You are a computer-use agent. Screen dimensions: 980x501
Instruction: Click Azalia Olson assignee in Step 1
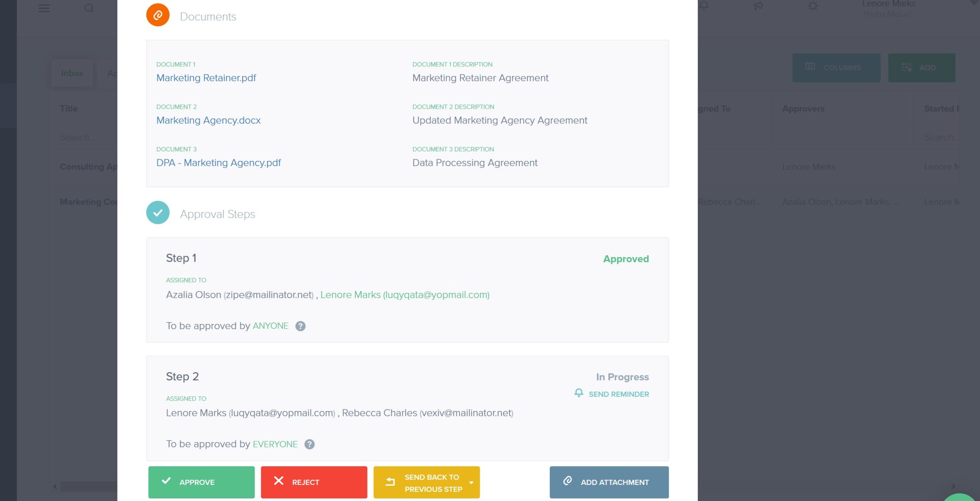pyautogui.click(x=240, y=295)
